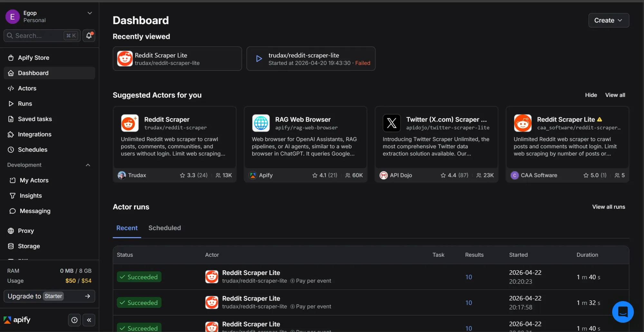644x332 pixels.
Task: Click the Twitter X Scraper icon
Action: point(392,123)
